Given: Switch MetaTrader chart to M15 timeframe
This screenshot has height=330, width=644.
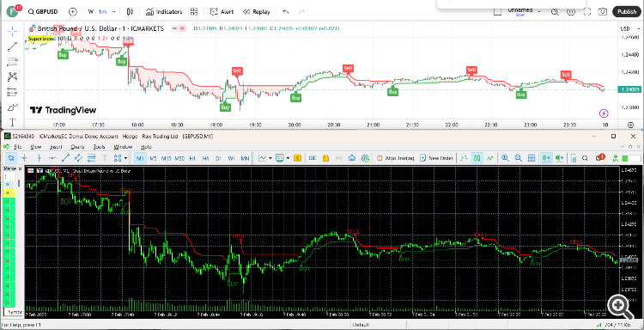Looking at the screenshot, I should point(166,158).
